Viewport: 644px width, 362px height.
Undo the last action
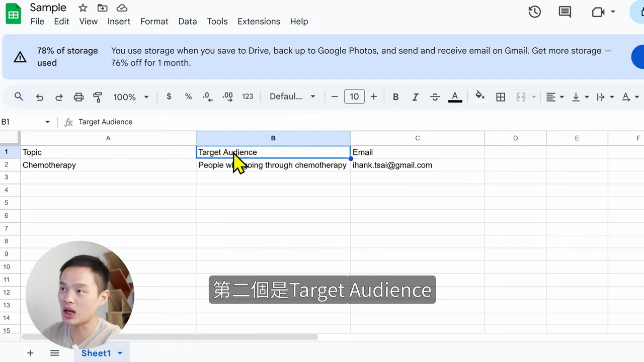pos(39,97)
